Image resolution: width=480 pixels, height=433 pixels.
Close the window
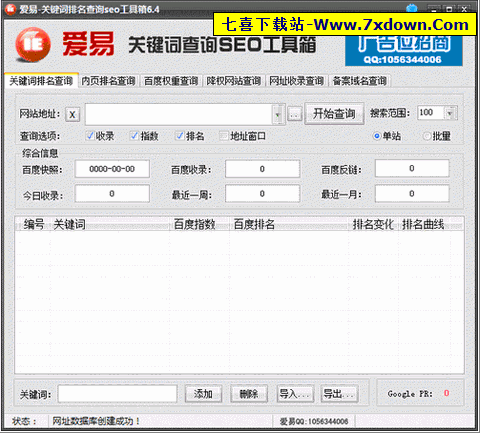click(464, 10)
